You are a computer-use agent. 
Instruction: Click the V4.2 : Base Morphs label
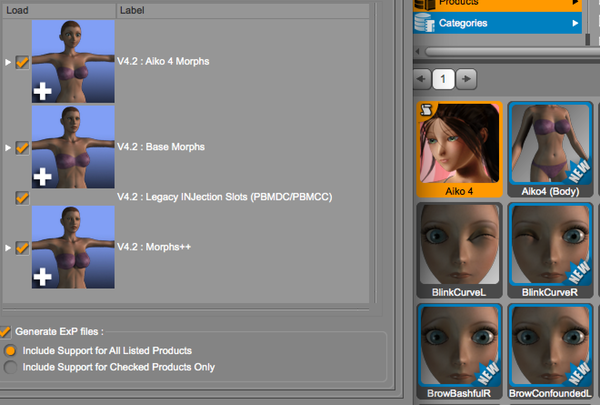pyautogui.click(x=161, y=147)
